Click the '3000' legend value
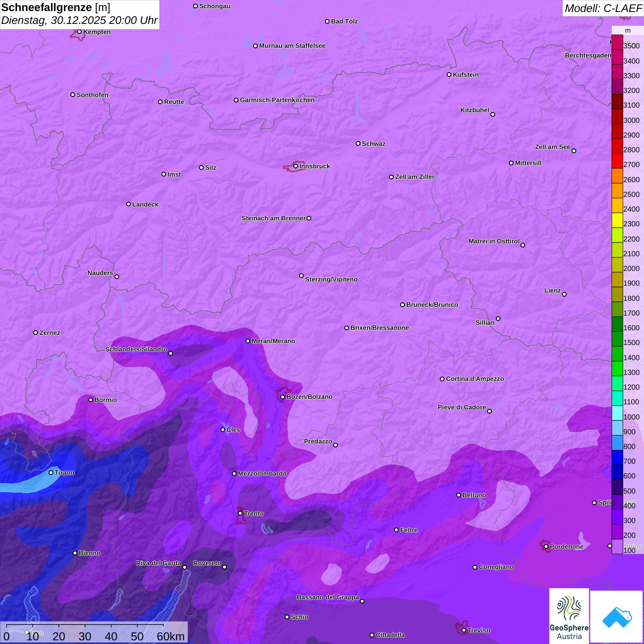The height and width of the screenshot is (644, 644). click(632, 120)
